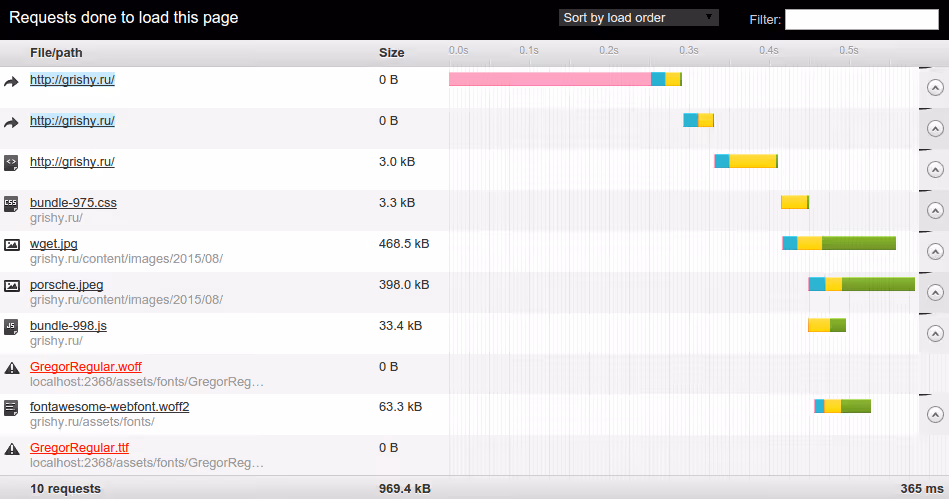Click warning icon next to GregorRegular.woff
Viewport: 949px width, 499px height.
click(12, 368)
